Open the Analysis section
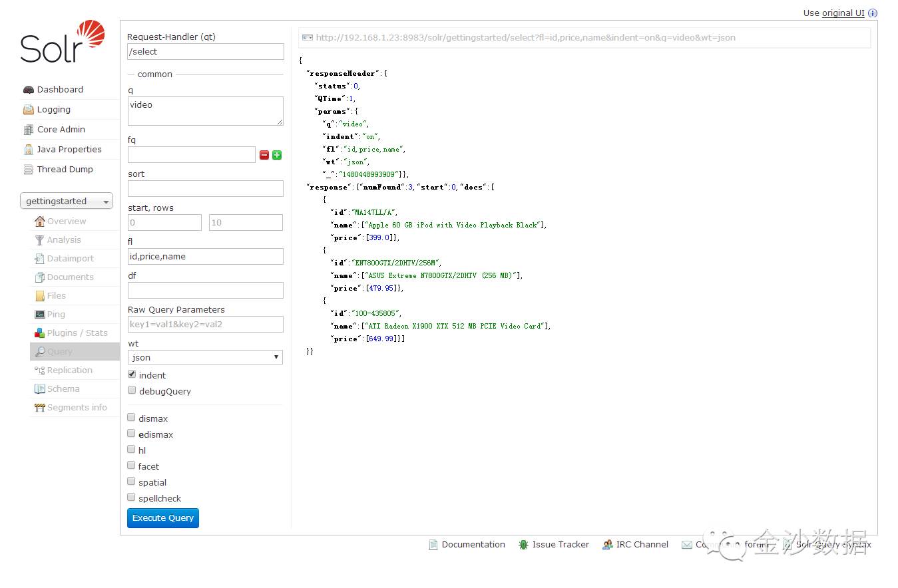Image resolution: width=898 pixels, height=588 pixels. coord(75,240)
